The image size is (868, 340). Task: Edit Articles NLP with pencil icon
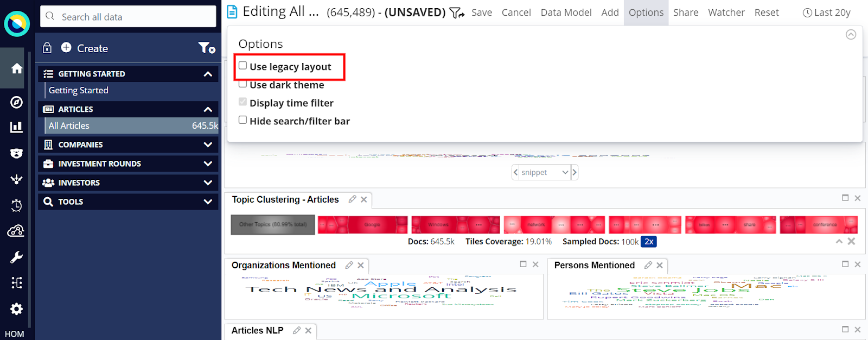[x=297, y=330]
